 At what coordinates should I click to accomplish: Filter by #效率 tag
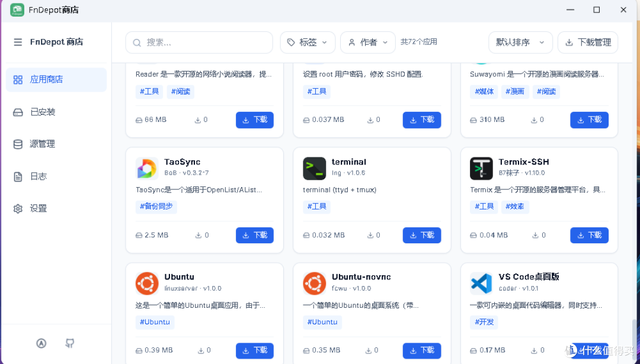(x=515, y=207)
